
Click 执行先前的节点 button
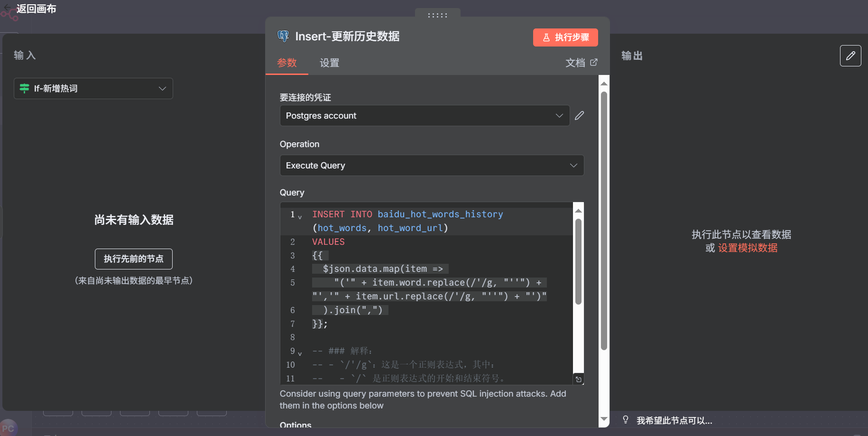point(134,259)
